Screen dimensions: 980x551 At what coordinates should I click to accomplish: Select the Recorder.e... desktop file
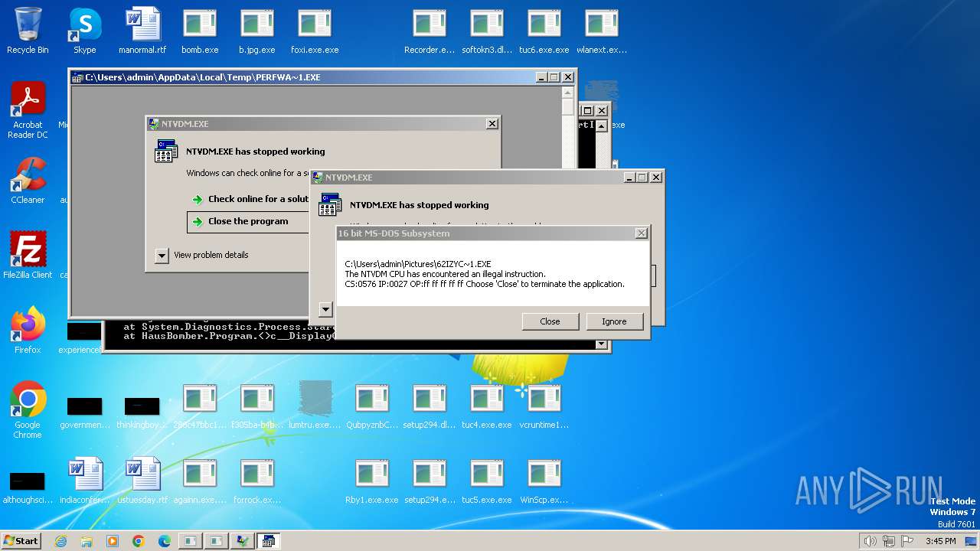point(430,31)
